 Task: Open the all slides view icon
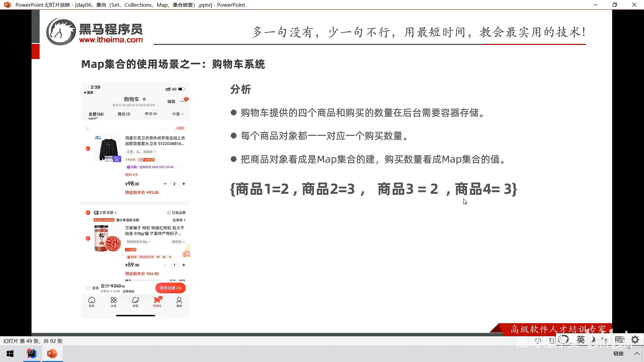551,341
